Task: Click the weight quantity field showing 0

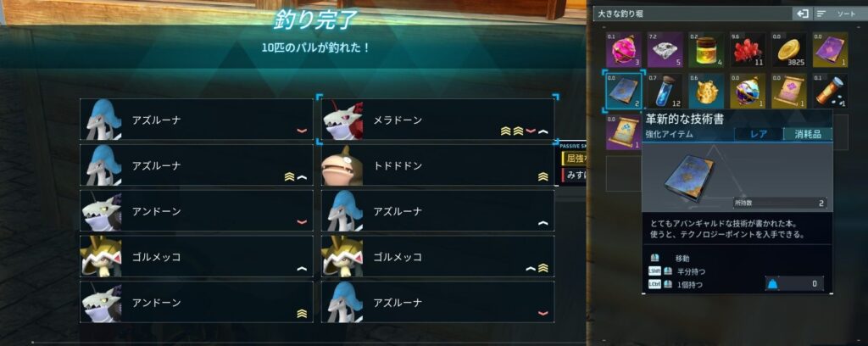Action: (x=793, y=283)
